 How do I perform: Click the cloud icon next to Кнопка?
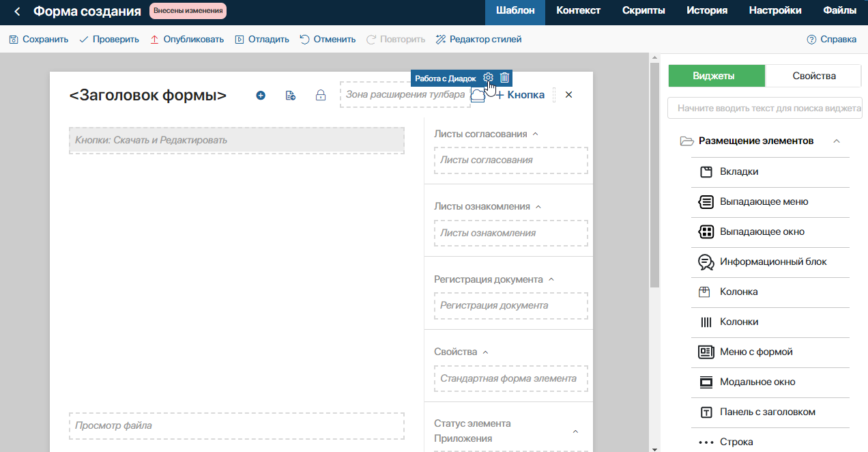pos(478,96)
